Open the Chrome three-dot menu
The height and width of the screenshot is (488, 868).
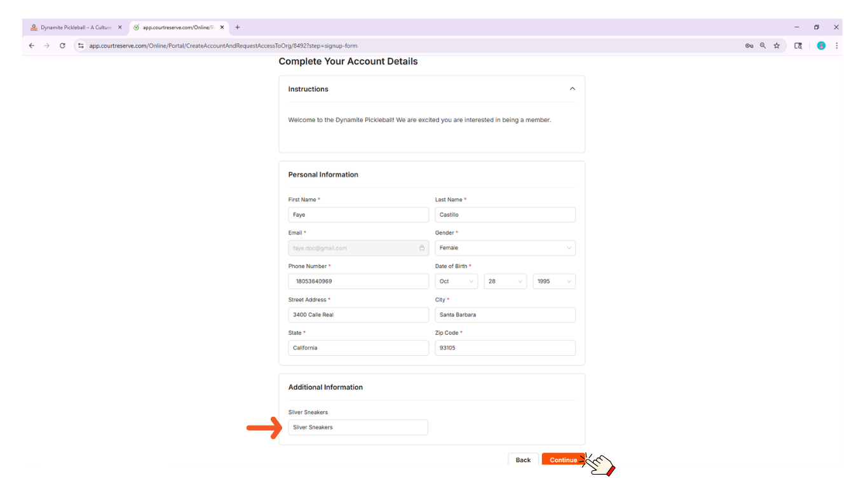coord(836,46)
